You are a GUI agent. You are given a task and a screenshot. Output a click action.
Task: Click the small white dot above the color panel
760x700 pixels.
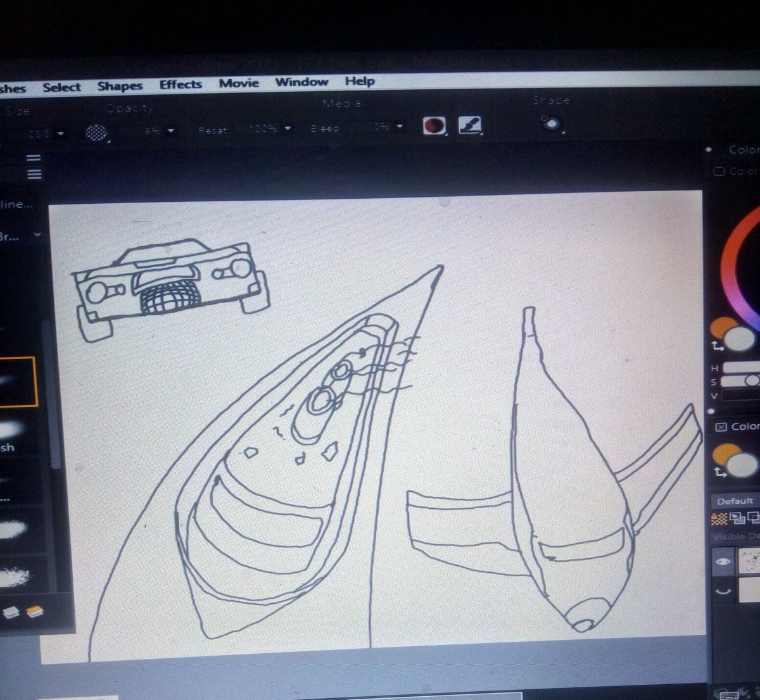click(709, 150)
